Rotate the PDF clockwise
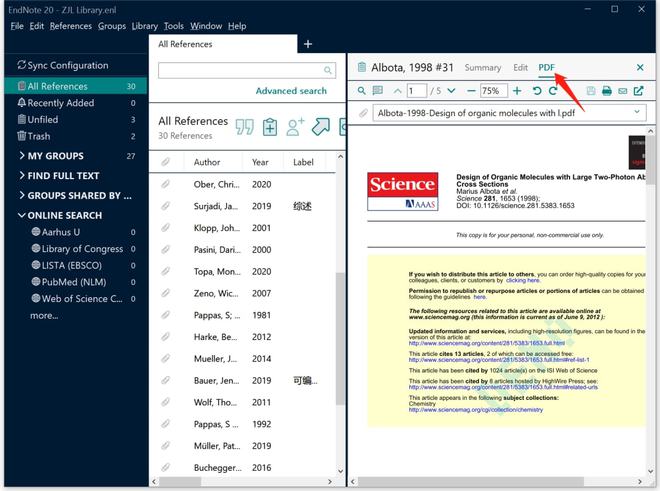The width and height of the screenshot is (660, 491). 553,91
